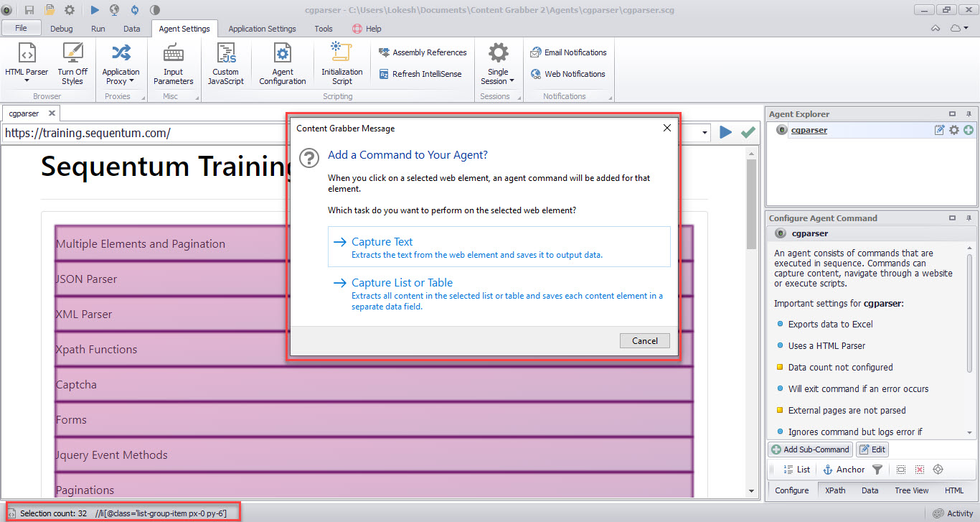The image size is (980, 522).
Task: Configure Web Notifications
Action: point(568,73)
